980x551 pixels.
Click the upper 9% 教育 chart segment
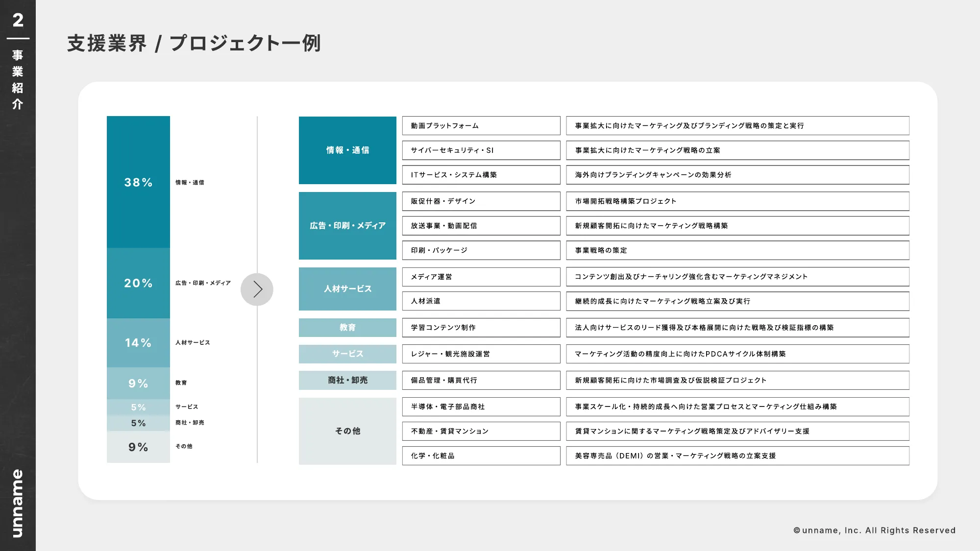(138, 383)
